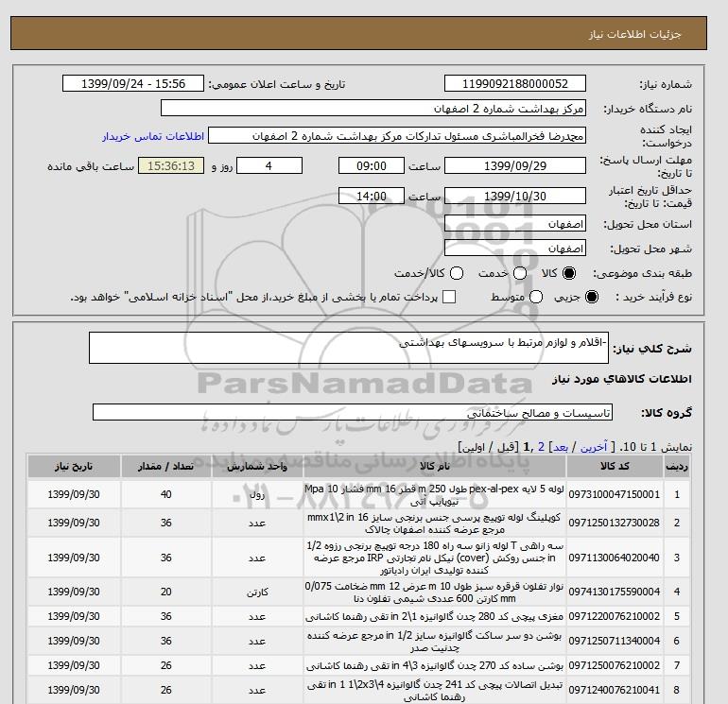Click the quantity 20 in row 4
The image size is (728, 704).
pos(165,592)
